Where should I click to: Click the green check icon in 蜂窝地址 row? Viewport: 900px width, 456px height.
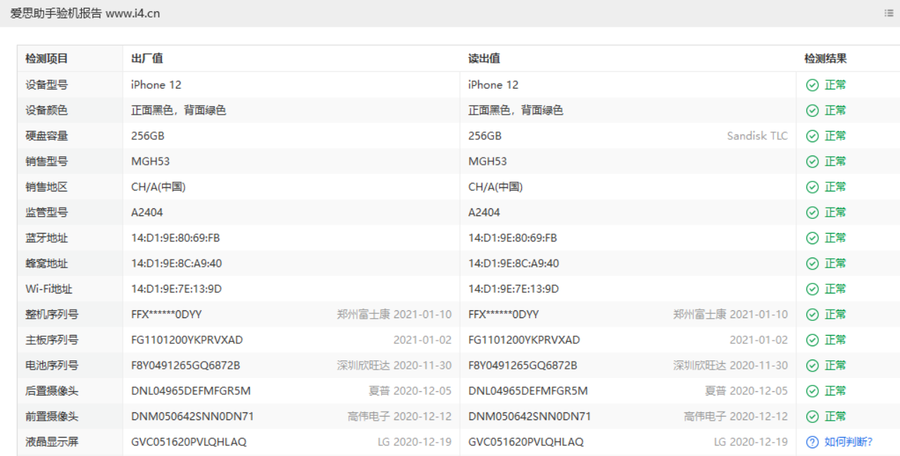click(812, 264)
